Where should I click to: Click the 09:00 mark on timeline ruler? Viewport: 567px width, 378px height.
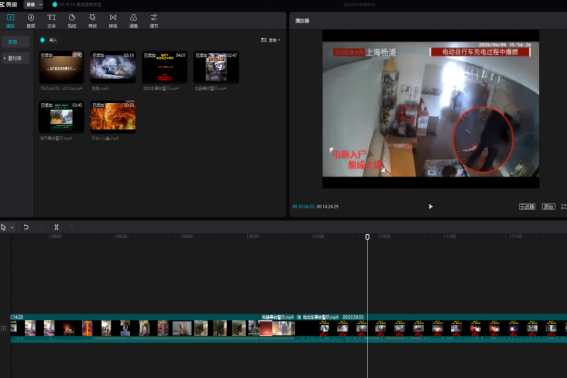[x=187, y=237]
